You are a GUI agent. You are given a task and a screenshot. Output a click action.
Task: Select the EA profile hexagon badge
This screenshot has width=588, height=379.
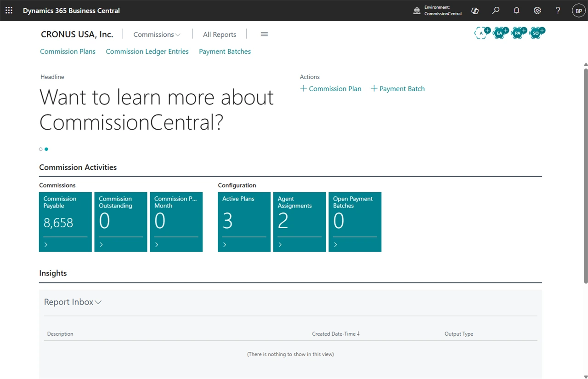point(500,33)
